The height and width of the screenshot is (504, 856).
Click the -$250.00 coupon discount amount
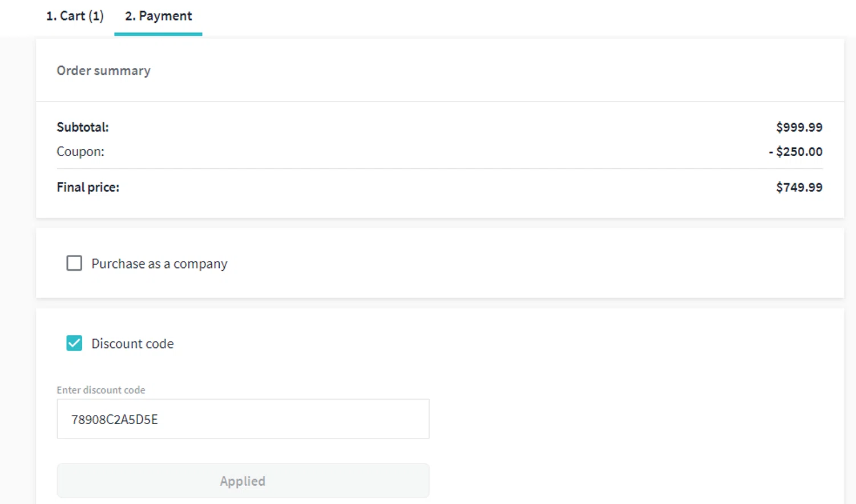click(x=796, y=152)
